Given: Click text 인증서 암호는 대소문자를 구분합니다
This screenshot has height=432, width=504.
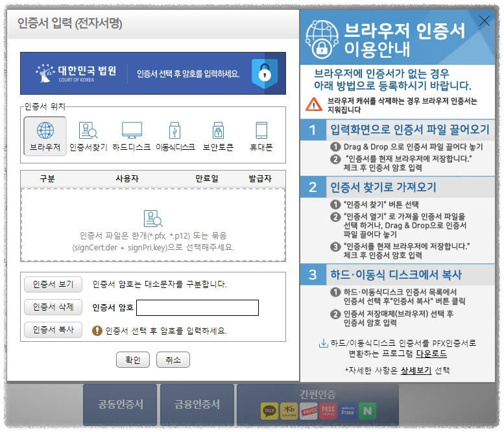Looking at the screenshot, I should (160, 285).
